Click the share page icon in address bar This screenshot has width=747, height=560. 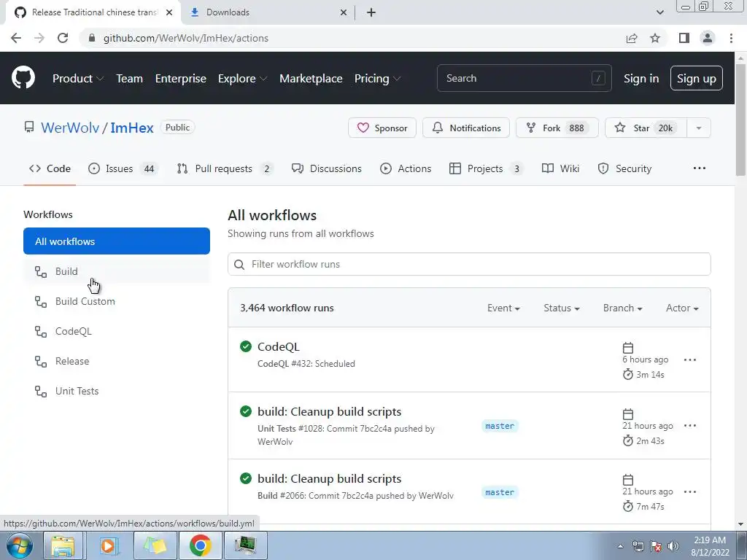632,38
